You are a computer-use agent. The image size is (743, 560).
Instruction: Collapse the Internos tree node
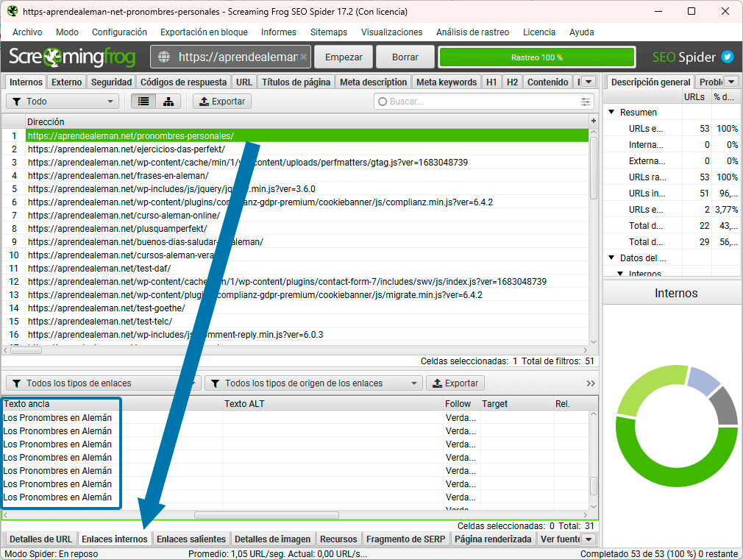pyautogui.click(x=620, y=274)
